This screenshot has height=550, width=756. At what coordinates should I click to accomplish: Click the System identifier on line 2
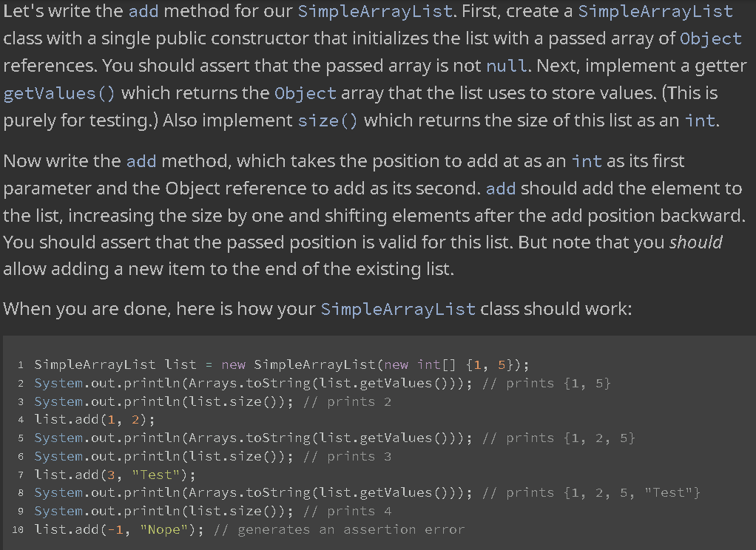click(x=54, y=383)
